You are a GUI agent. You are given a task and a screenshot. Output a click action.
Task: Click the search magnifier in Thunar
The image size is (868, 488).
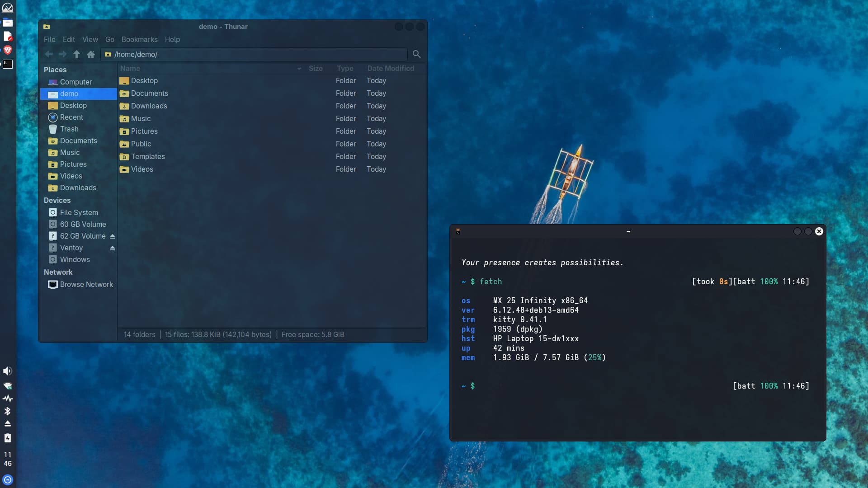tap(416, 54)
